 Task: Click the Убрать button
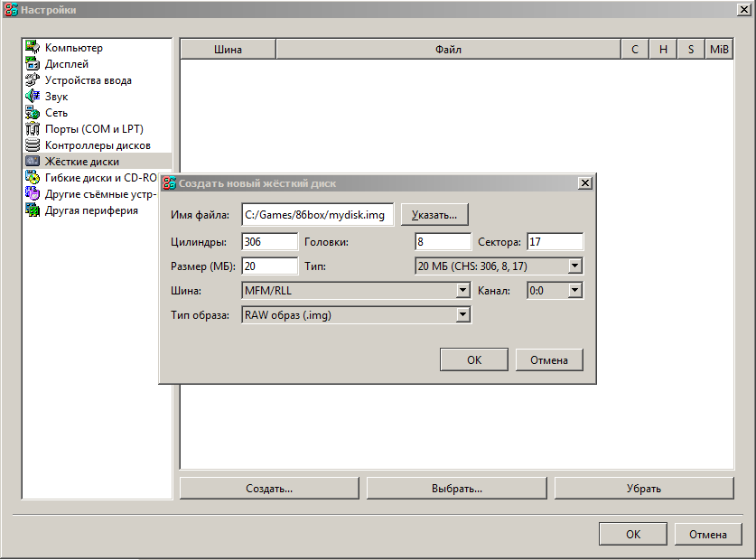tap(644, 488)
